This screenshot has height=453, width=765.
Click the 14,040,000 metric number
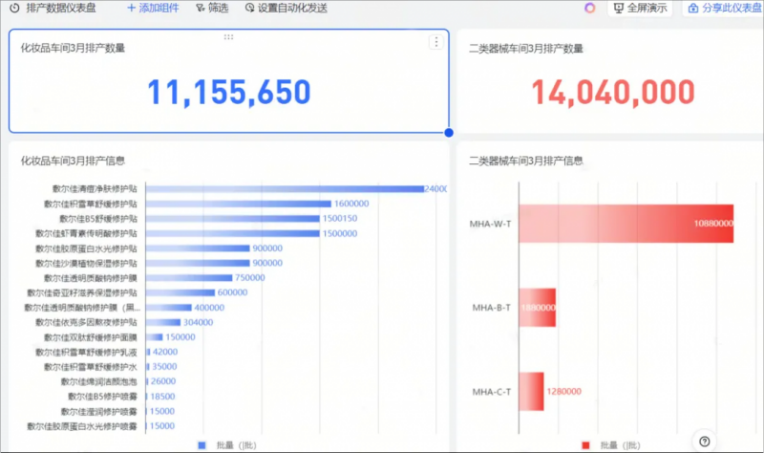pyautogui.click(x=612, y=92)
